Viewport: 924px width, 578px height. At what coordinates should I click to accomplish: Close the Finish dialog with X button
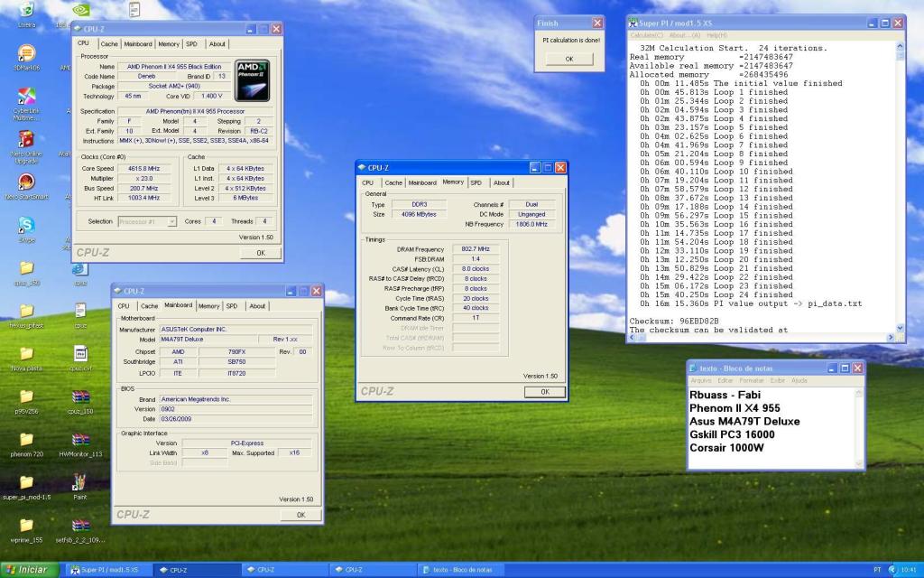point(597,23)
